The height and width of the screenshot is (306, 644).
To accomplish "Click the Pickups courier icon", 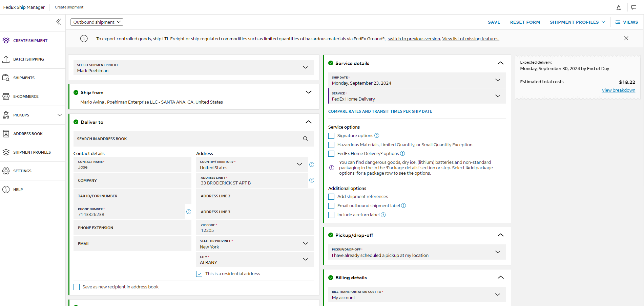I will (6, 115).
